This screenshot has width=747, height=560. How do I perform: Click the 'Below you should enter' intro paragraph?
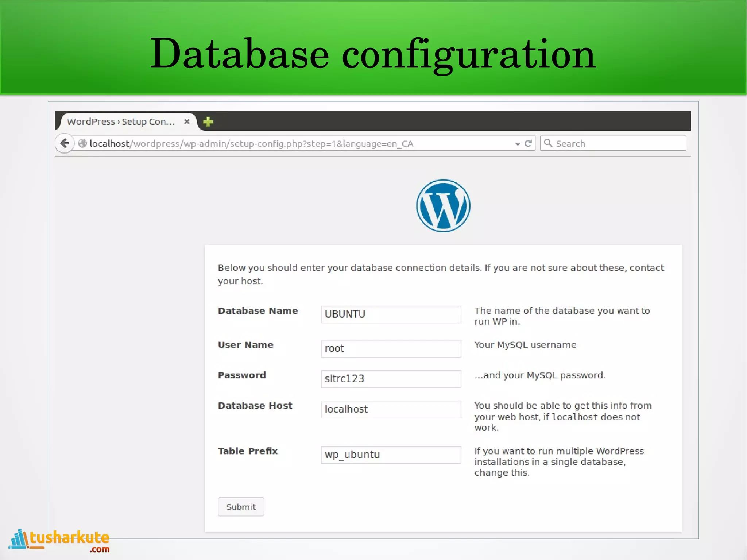tap(441, 274)
